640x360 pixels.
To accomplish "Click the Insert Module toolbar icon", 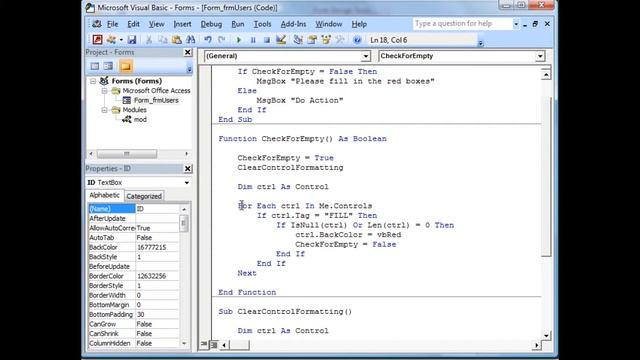I will point(111,40).
